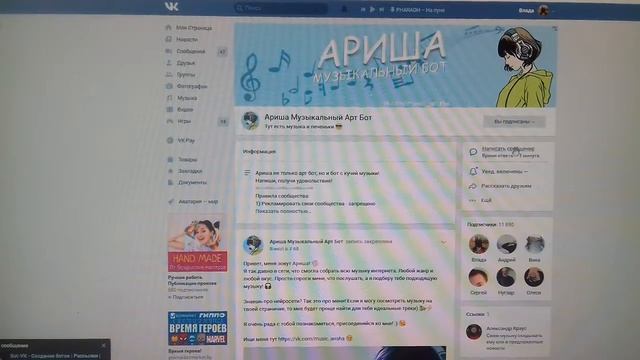This screenshot has width=640, height=360.
Task: Open Александр Краус link in Ссылки
Action: coord(506,328)
